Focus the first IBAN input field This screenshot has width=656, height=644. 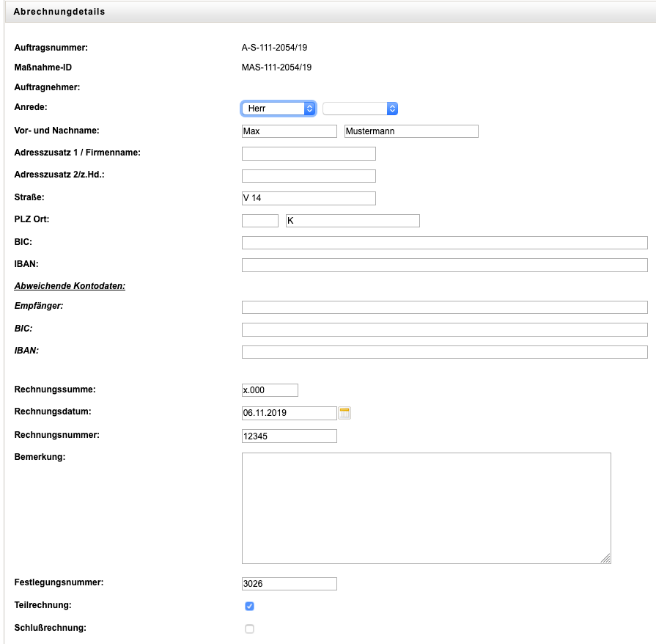click(x=444, y=266)
